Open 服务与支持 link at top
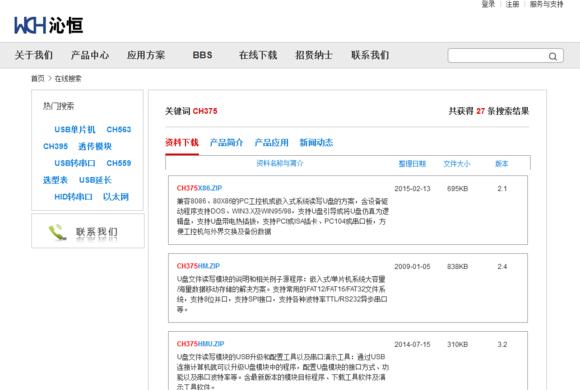The width and height of the screenshot is (580, 390). (546, 4)
